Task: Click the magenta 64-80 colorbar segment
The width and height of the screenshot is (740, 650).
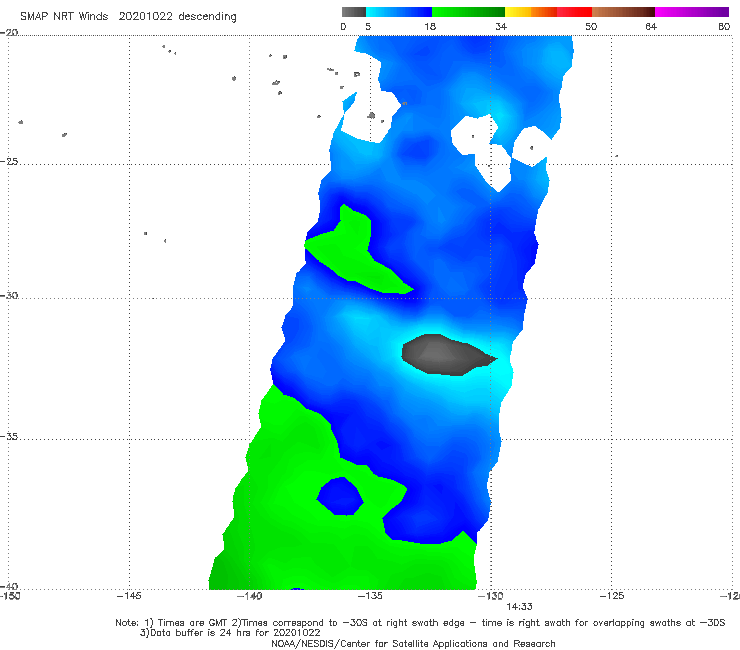Action: (x=692, y=12)
